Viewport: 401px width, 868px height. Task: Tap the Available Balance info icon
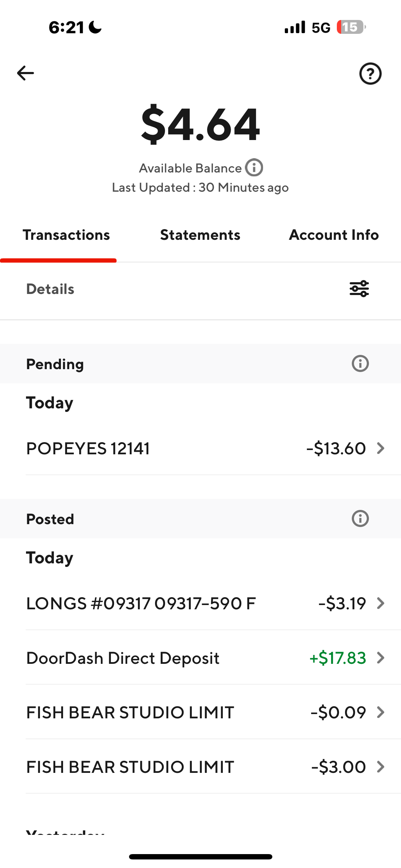(x=254, y=167)
